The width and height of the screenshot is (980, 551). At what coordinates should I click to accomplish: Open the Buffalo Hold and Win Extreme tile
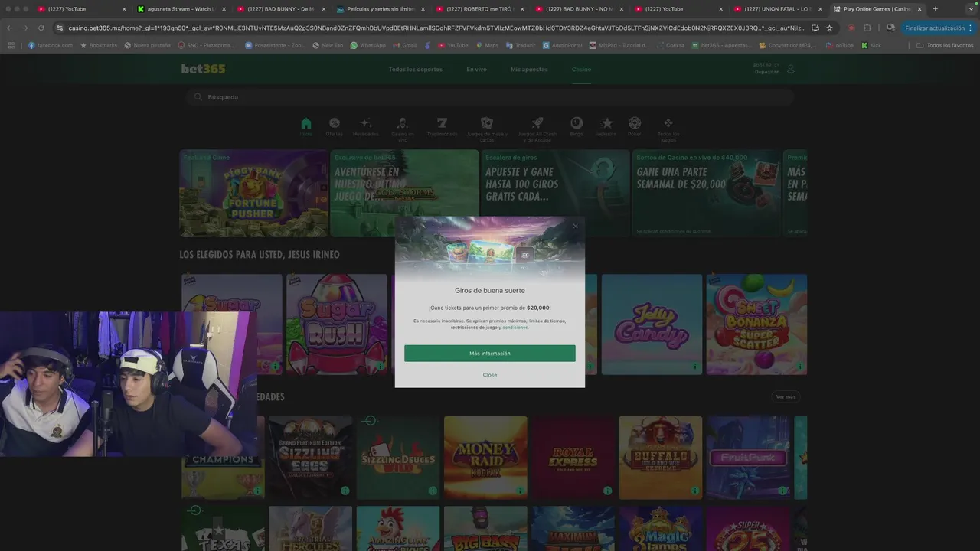661,458
